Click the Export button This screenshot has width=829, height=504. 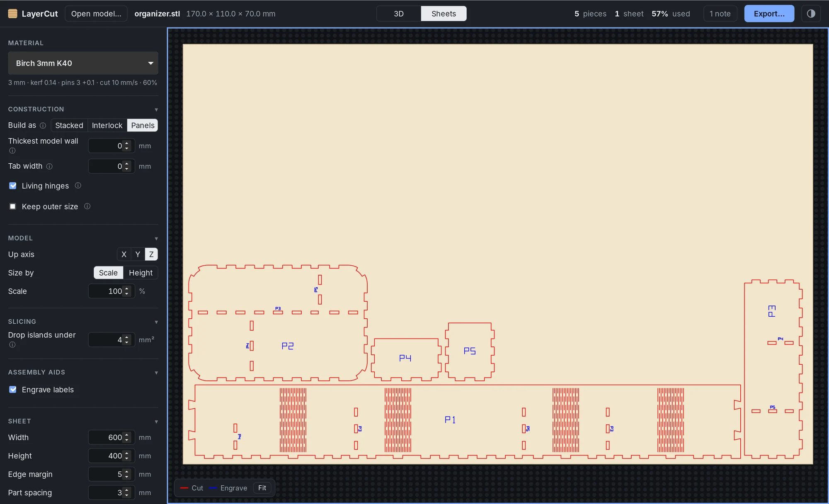coord(769,14)
